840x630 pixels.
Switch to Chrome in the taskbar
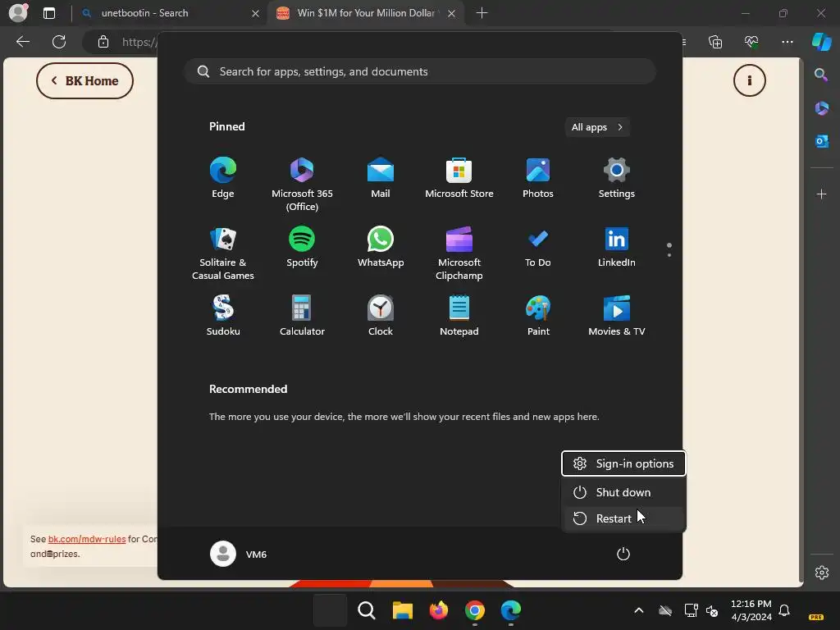click(x=475, y=610)
